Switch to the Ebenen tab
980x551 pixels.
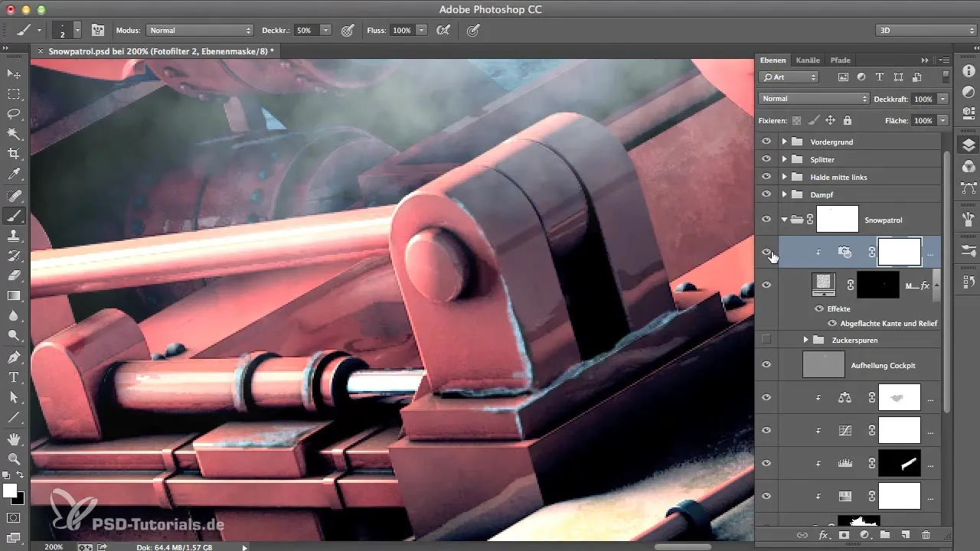(x=773, y=60)
